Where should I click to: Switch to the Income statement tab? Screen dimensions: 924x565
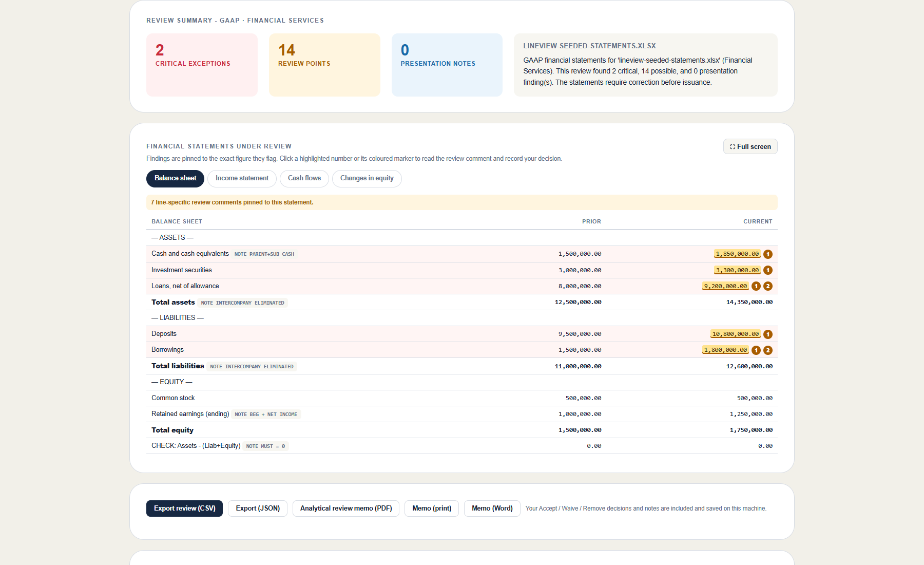coord(242,178)
